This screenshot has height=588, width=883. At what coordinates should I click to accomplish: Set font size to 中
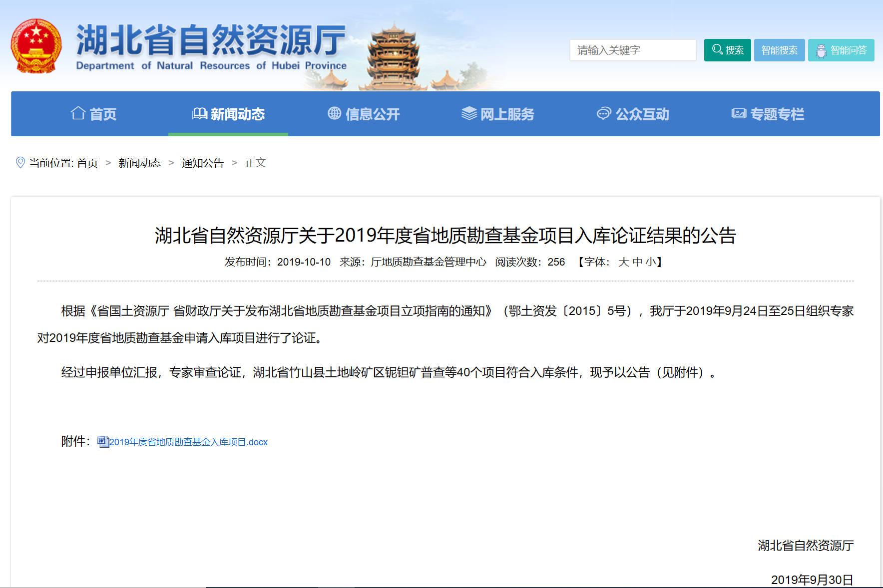coord(637,262)
